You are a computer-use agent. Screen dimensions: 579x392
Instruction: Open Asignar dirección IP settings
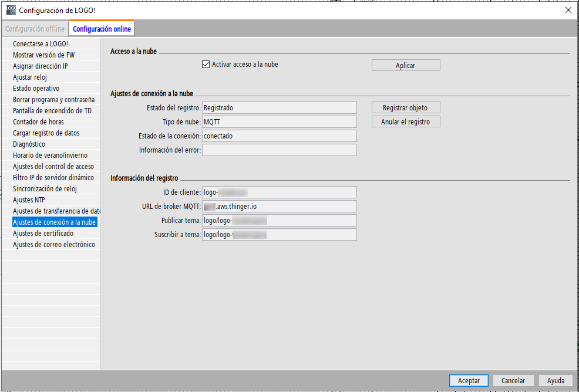[x=41, y=66]
